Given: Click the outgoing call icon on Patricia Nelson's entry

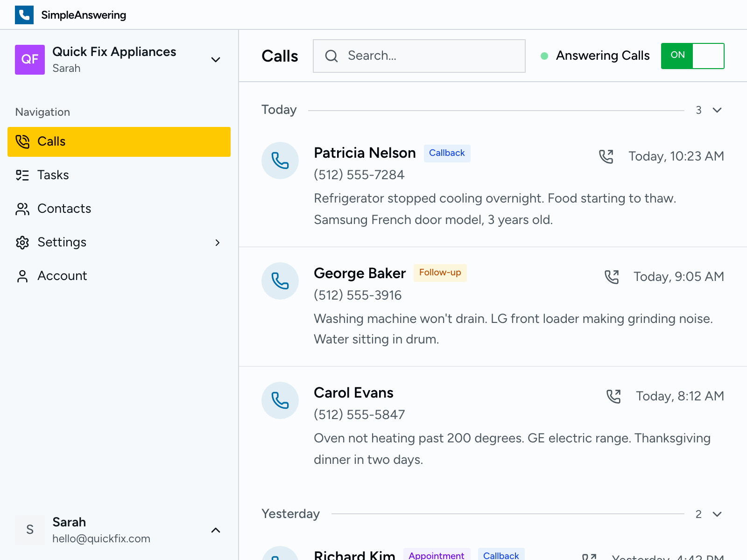Looking at the screenshot, I should tap(607, 156).
